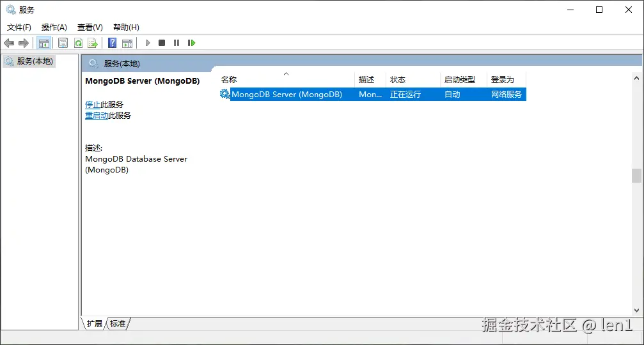This screenshot has height=345, width=644.
Task: Toggle the show/hide console tree icon
Action: [x=44, y=43]
